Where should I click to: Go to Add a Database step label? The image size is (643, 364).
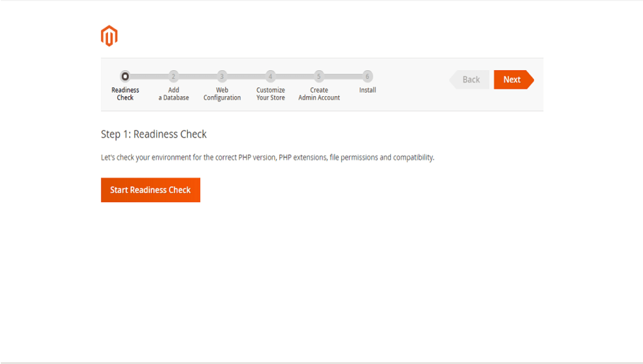coord(173,94)
